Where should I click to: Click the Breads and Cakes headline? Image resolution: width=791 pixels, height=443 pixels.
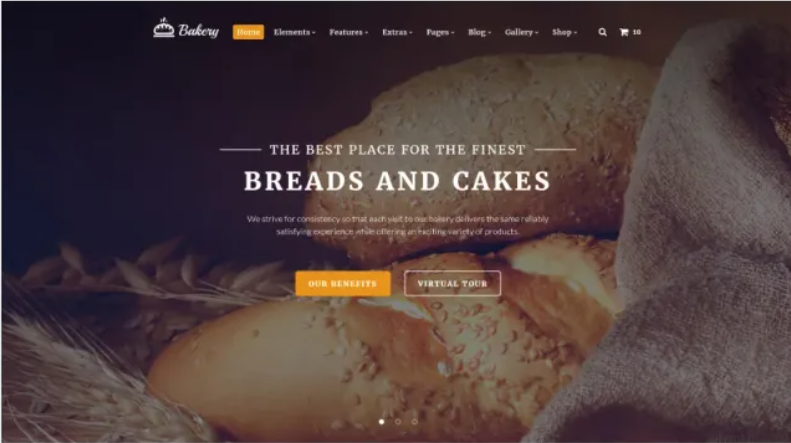tap(397, 181)
